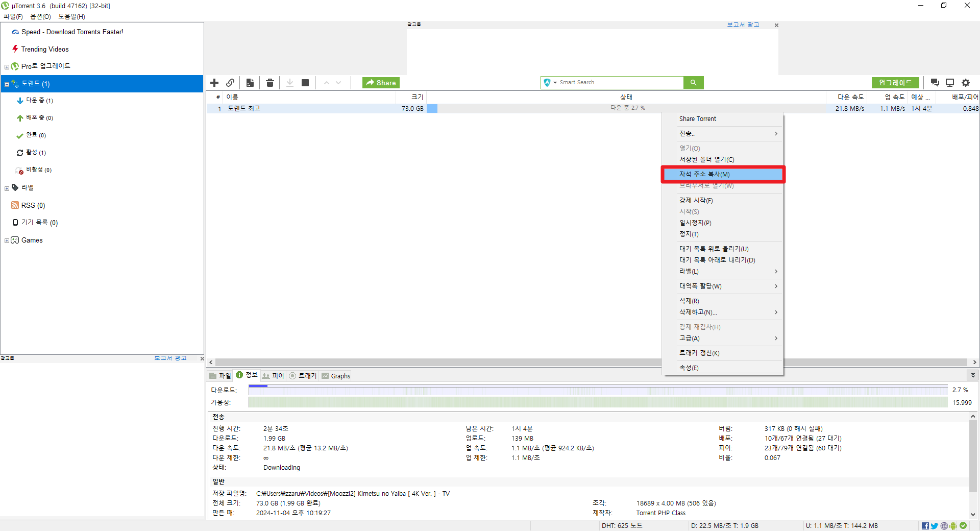Screen dimensions: 980x531
Task: Select the 다운 중 (1) downloading filter
Action: 35,101
